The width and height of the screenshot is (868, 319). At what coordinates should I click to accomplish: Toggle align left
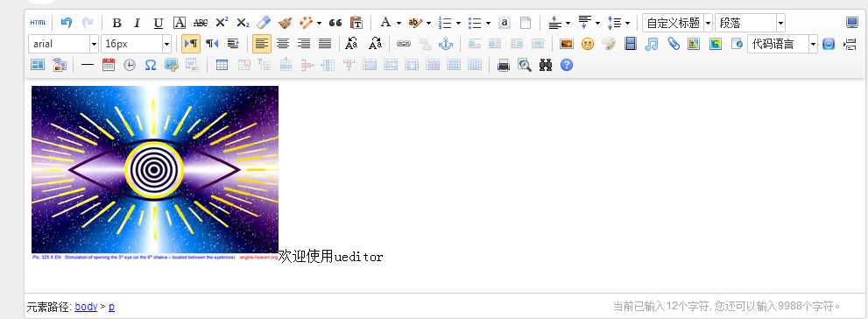point(262,44)
